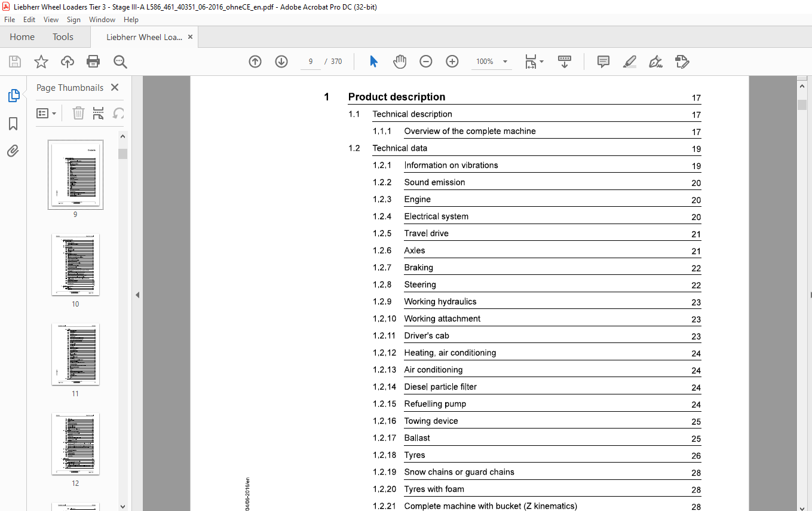Image resolution: width=812 pixels, height=511 pixels.
Task: Click the page number input field
Action: point(311,62)
